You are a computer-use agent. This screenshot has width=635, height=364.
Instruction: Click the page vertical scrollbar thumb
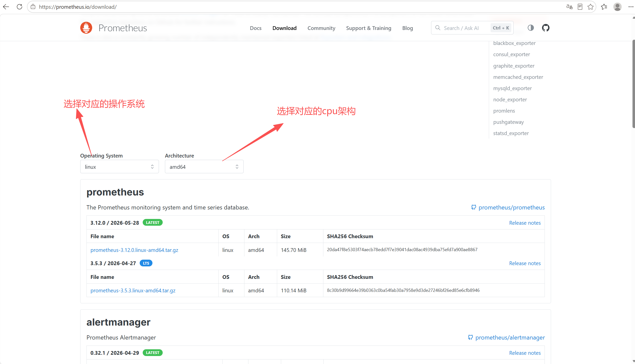[x=633, y=84]
